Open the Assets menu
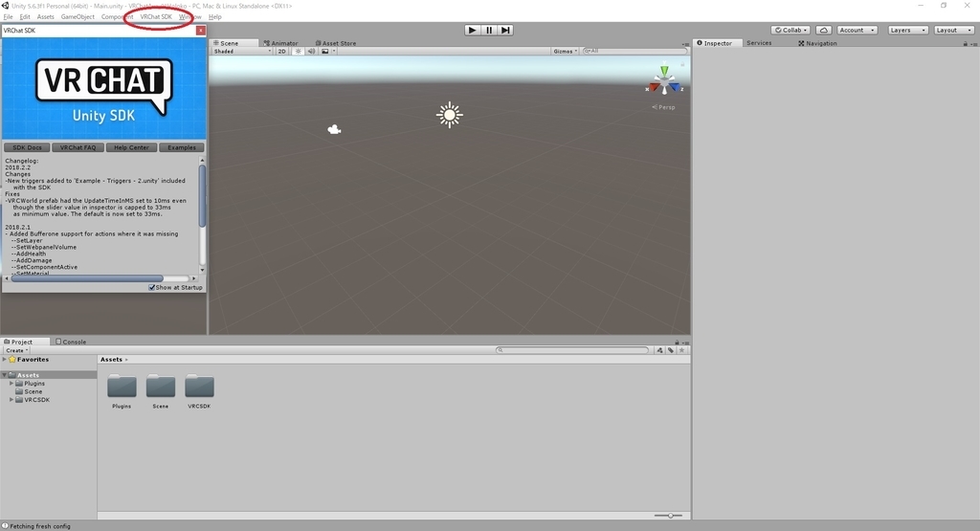980x531 pixels. tap(46, 17)
